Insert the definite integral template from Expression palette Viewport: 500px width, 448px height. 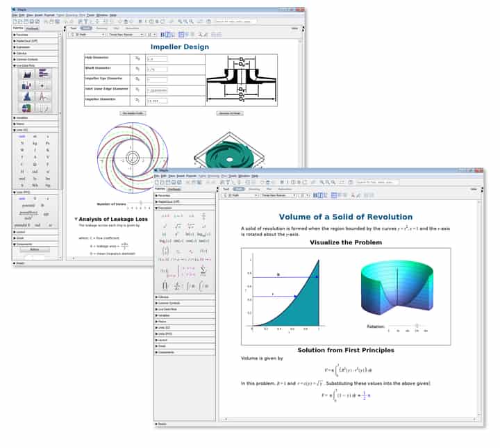click(203, 286)
